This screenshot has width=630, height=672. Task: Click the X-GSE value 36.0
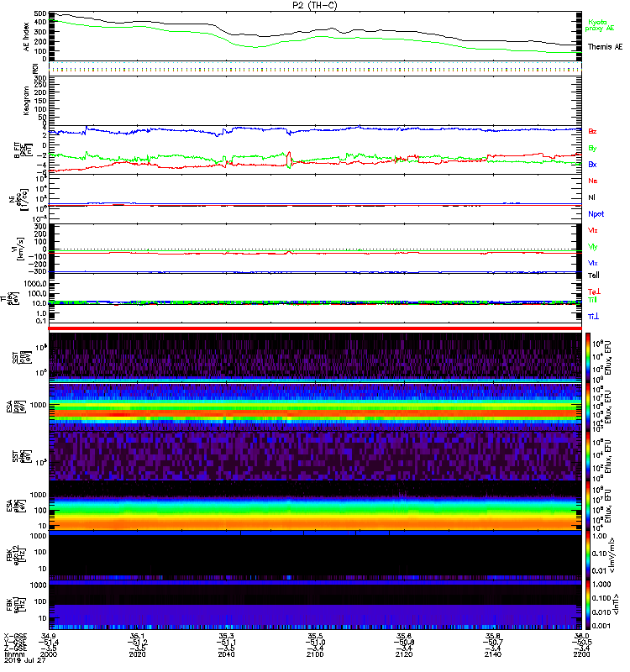tap(581, 636)
